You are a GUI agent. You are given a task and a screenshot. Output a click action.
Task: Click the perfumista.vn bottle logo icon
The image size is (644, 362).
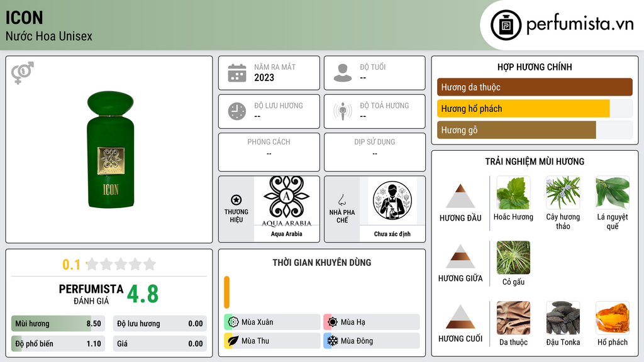[506, 25]
